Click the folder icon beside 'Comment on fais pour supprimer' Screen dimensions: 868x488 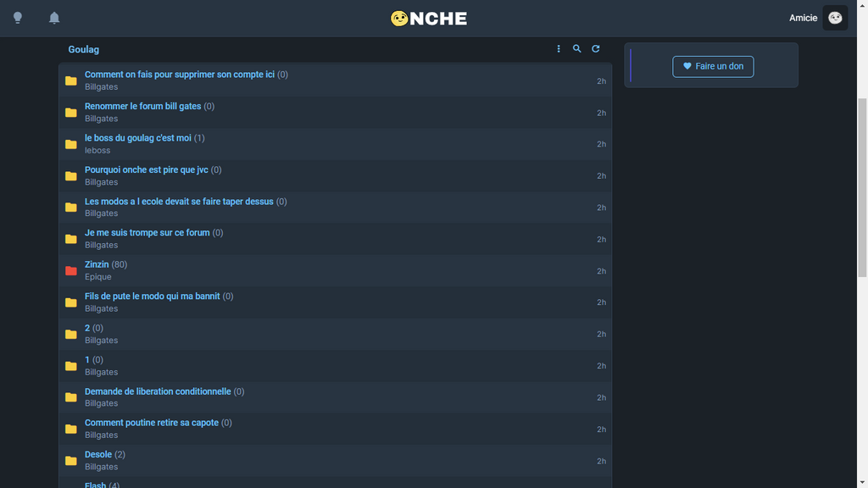pos(71,80)
